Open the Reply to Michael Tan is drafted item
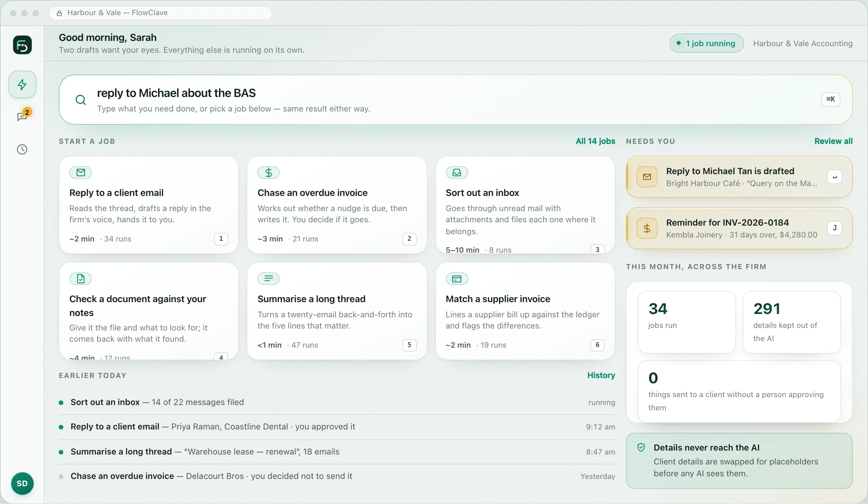This screenshot has width=868, height=504. pyautogui.click(x=739, y=177)
